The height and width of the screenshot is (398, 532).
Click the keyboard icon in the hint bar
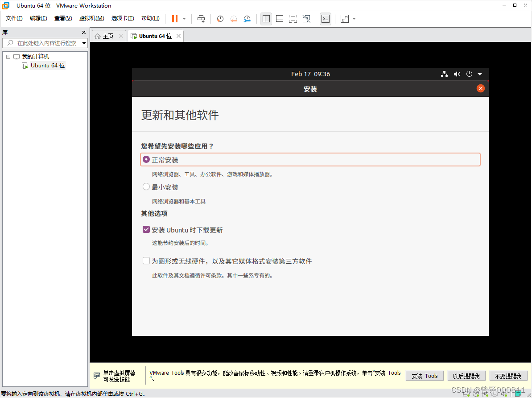[x=97, y=376]
